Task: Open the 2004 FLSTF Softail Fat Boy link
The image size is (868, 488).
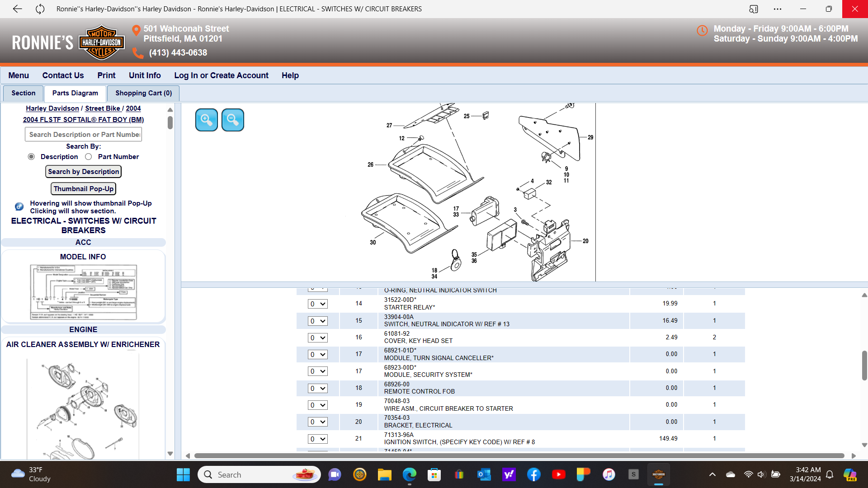Action: [x=83, y=120]
